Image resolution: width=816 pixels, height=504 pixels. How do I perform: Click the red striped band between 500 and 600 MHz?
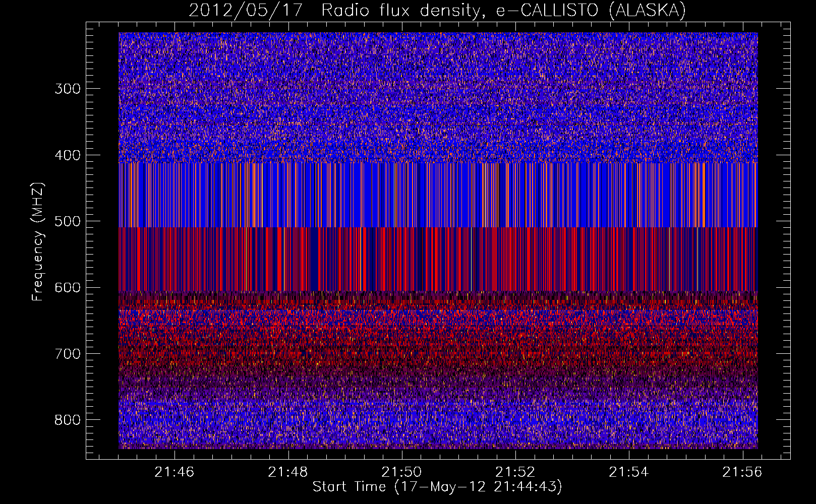(x=438, y=259)
